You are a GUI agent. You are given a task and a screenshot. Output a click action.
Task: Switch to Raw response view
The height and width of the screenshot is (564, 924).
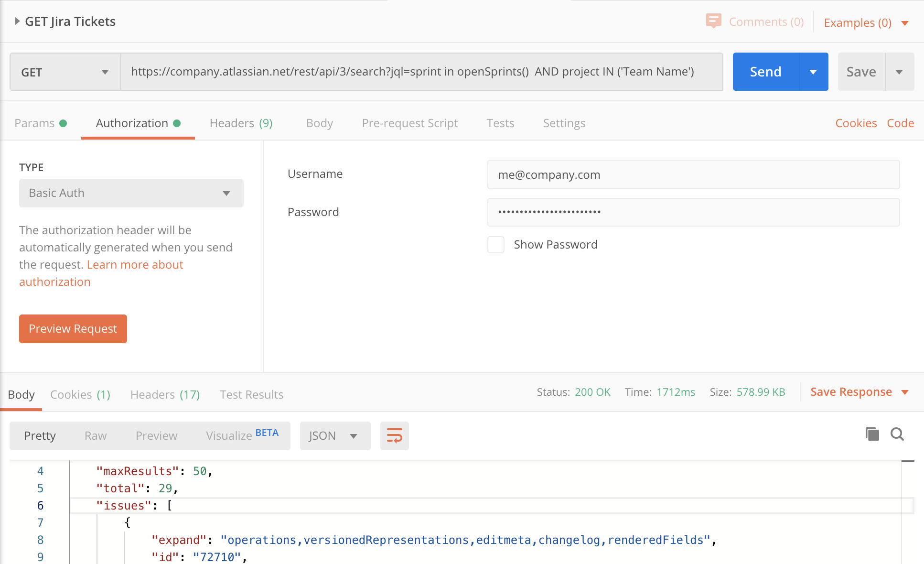coord(95,435)
